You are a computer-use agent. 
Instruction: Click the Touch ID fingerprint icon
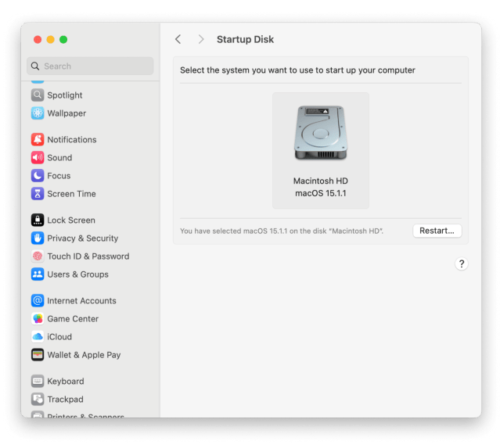[x=38, y=256]
